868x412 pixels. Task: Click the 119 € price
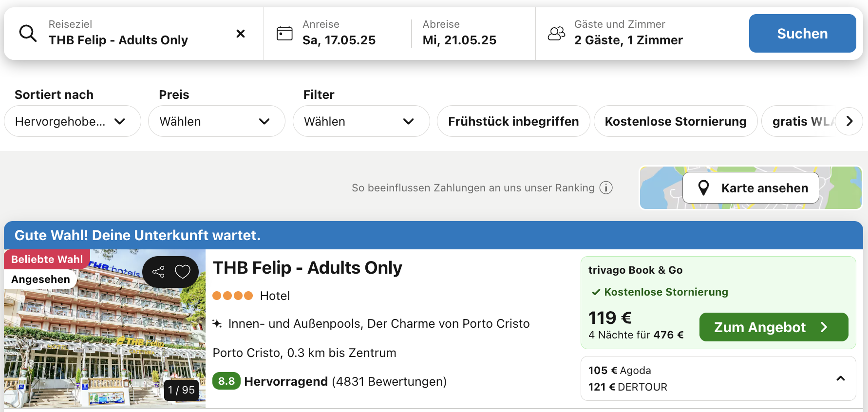610,318
